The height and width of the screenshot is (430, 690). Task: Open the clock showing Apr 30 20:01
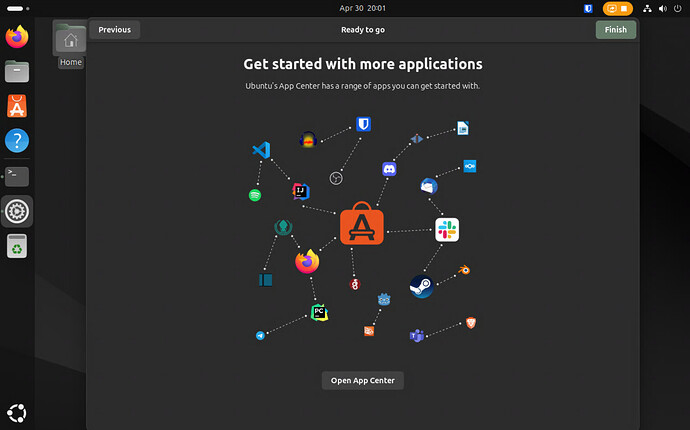click(363, 8)
